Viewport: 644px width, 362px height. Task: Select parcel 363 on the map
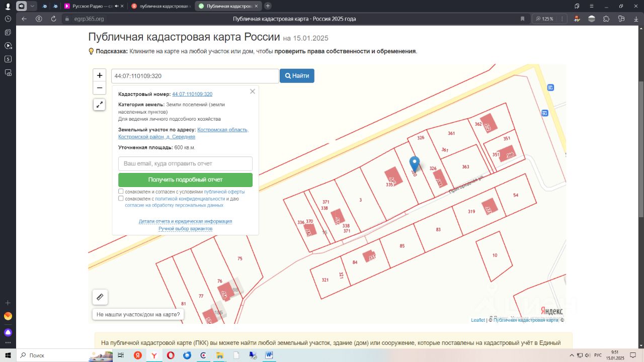pyautogui.click(x=465, y=166)
